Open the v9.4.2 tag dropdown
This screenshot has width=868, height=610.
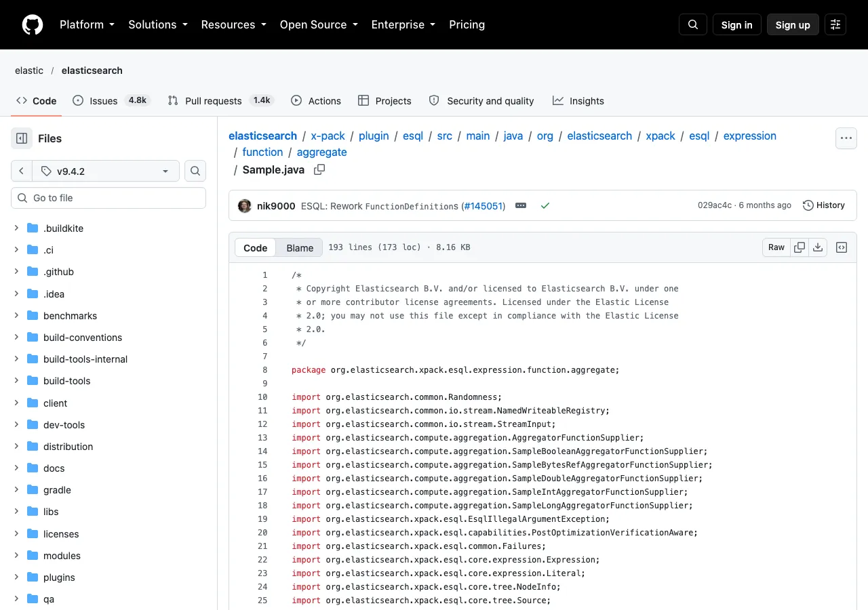[106, 171]
